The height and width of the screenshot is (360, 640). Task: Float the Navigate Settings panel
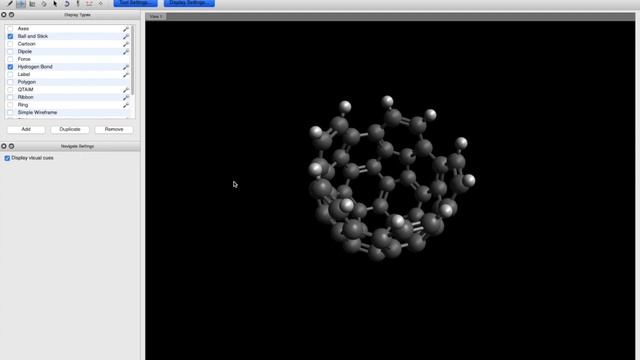click(11, 146)
